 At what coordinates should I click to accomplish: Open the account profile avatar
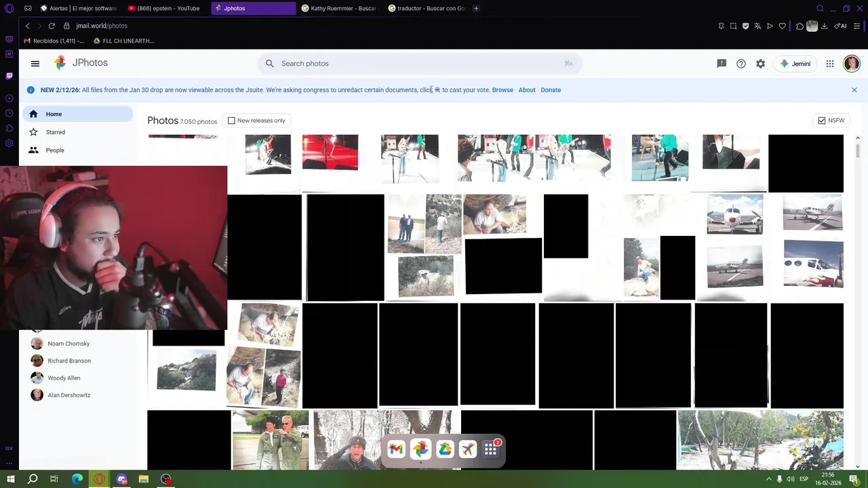[852, 64]
